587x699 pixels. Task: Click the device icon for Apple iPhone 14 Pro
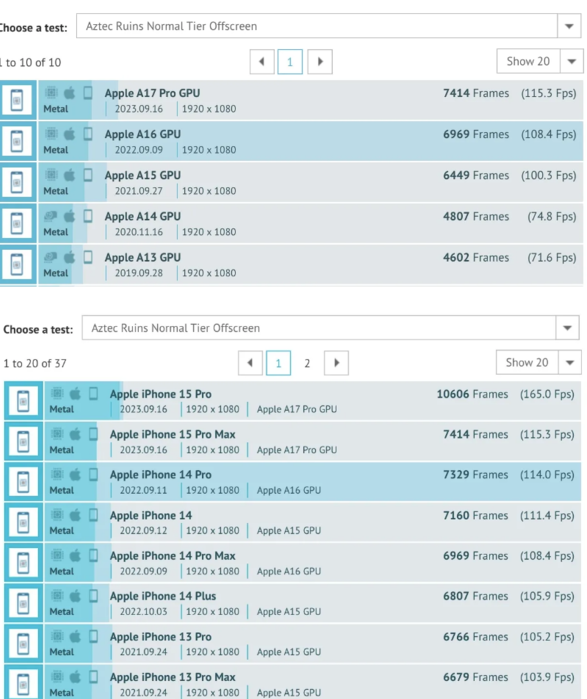pos(23,482)
